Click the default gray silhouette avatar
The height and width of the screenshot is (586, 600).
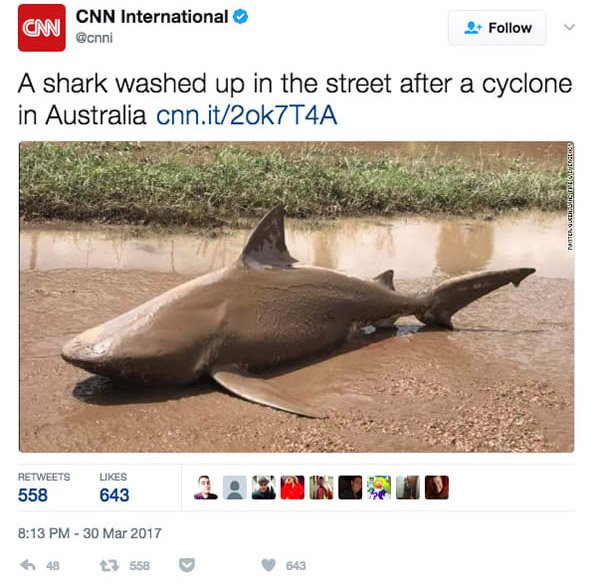coord(235,487)
